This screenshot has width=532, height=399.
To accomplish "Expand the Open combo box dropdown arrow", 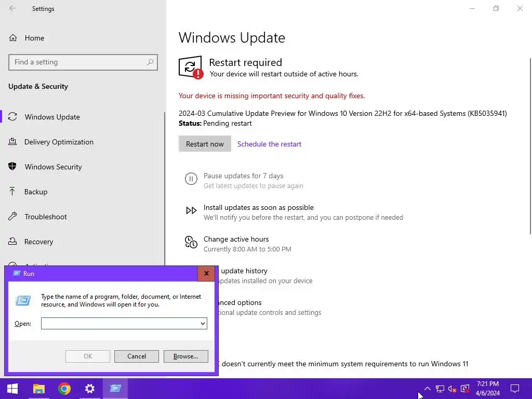I will click(203, 323).
